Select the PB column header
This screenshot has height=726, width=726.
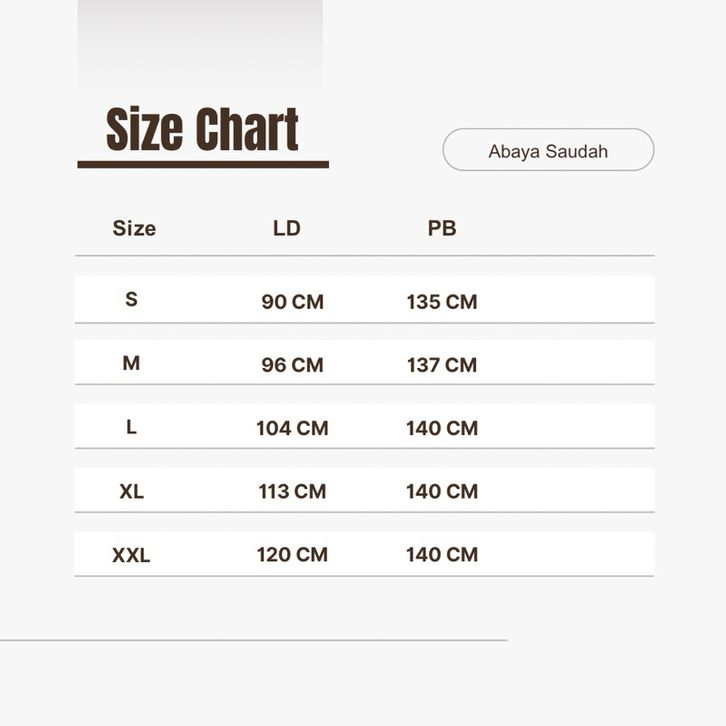[442, 228]
